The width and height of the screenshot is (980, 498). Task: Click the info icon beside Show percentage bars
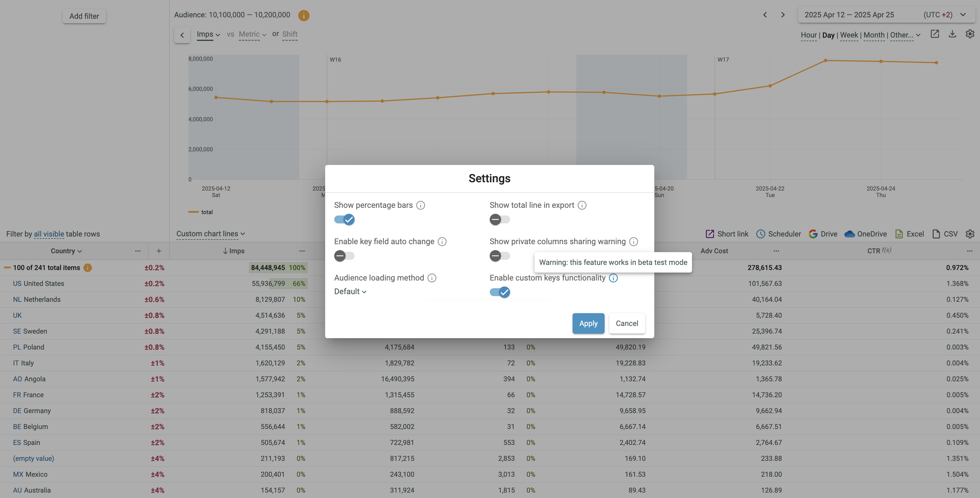click(x=420, y=205)
